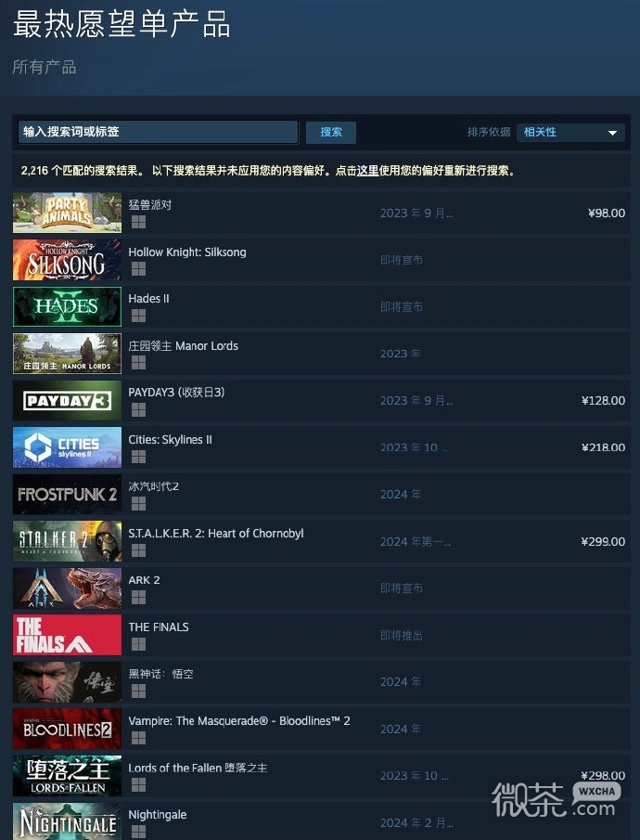The height and width of the screenshot is (840, 640).
Task: Click the ¥128.00 price of PAYDAY3
Action: [603, 400]
